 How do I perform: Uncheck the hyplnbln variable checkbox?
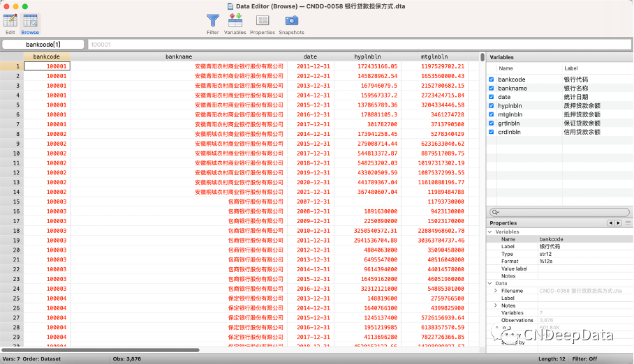click(492, 106)
